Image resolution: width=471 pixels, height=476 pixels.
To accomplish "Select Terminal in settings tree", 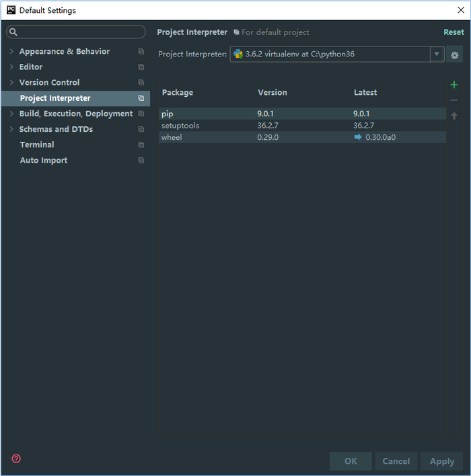I will (37, 145).
